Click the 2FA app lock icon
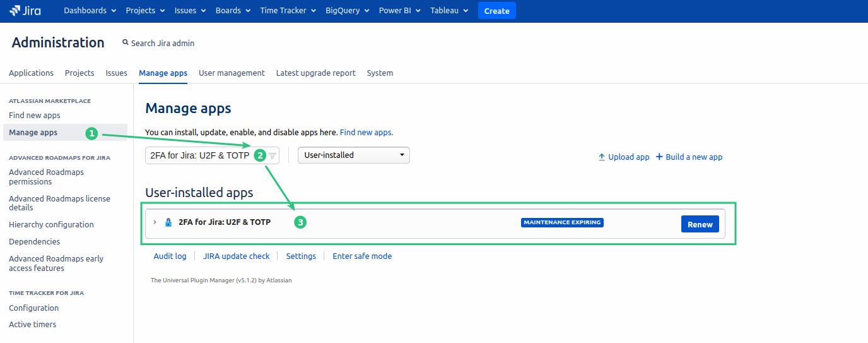The width and height of the screenshot is (868, 343). point(168,222)
